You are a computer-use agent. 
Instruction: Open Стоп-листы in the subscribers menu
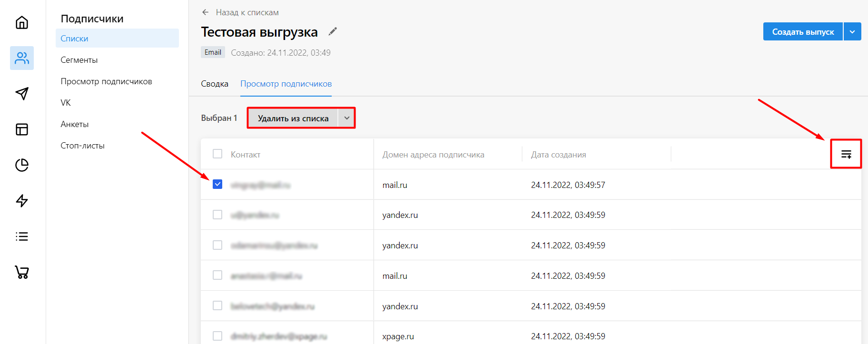click(82, 146)
